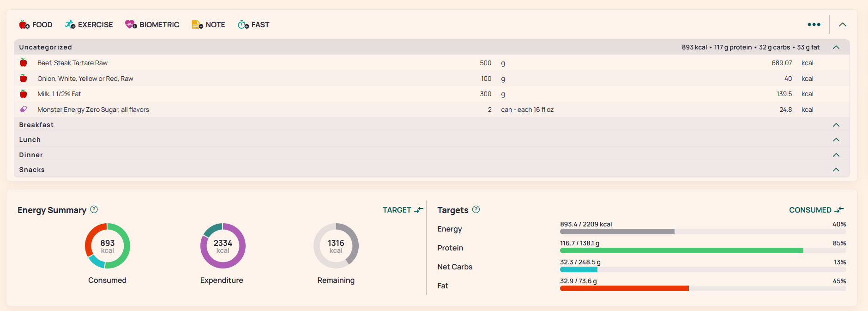The image size is (868, 311).
Task: Collapse the diary panel with top chevron
Action: click(x=843, y=24)
